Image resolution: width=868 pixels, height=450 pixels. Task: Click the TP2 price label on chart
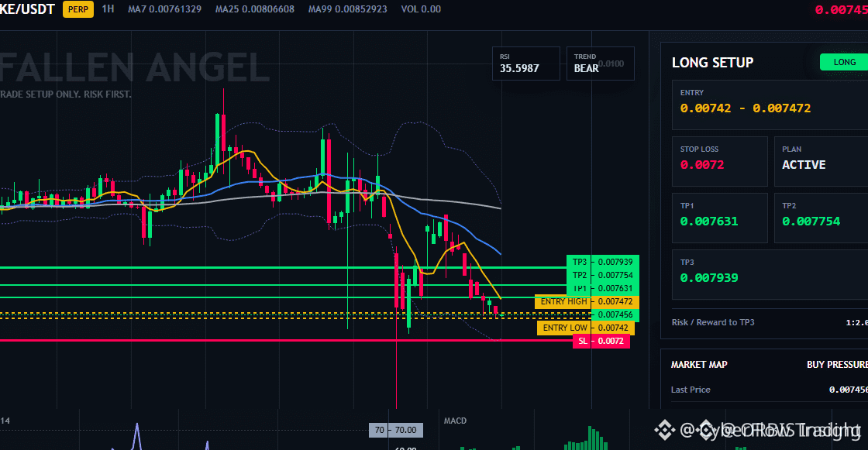[x=603, y=275]
